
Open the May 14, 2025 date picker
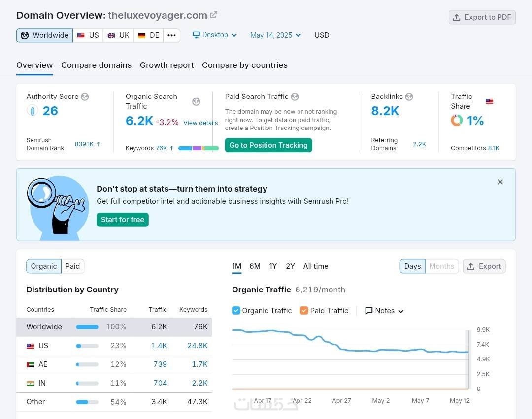coord(275,35)
